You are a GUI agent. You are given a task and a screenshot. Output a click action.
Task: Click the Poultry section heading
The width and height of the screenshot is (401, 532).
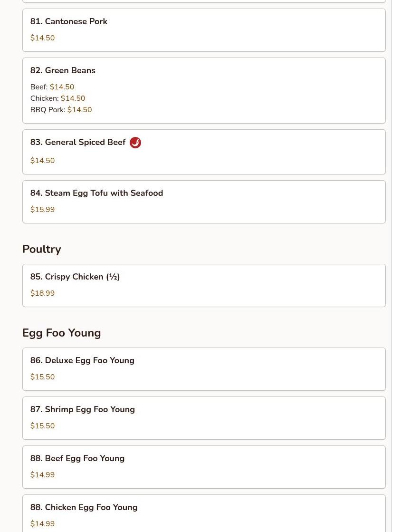point(42,249)
